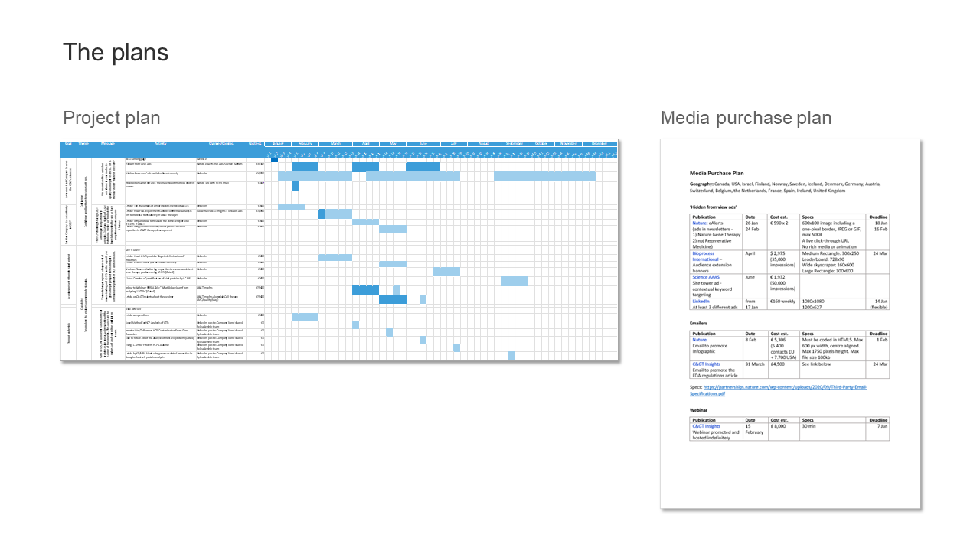
Task: Select the 'The plans' slide title
Action: tap(116, 53)
